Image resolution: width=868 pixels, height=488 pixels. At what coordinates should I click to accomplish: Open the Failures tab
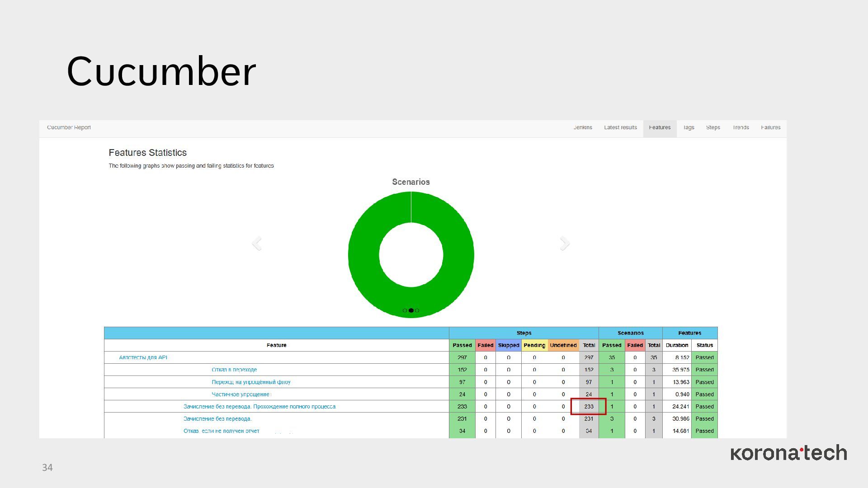click(770, 127)
